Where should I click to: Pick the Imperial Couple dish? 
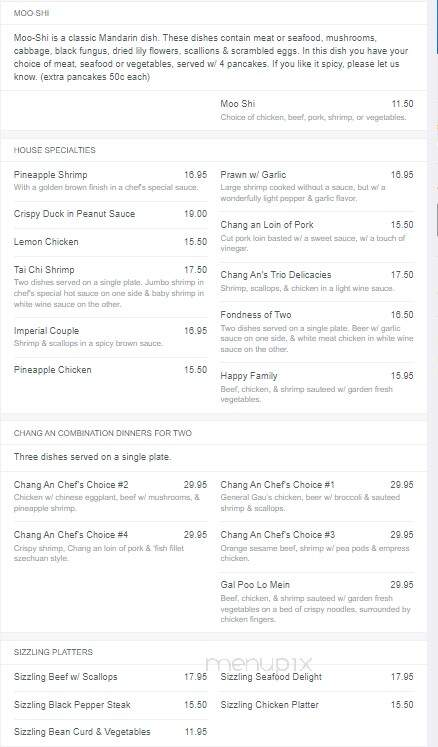110,336
